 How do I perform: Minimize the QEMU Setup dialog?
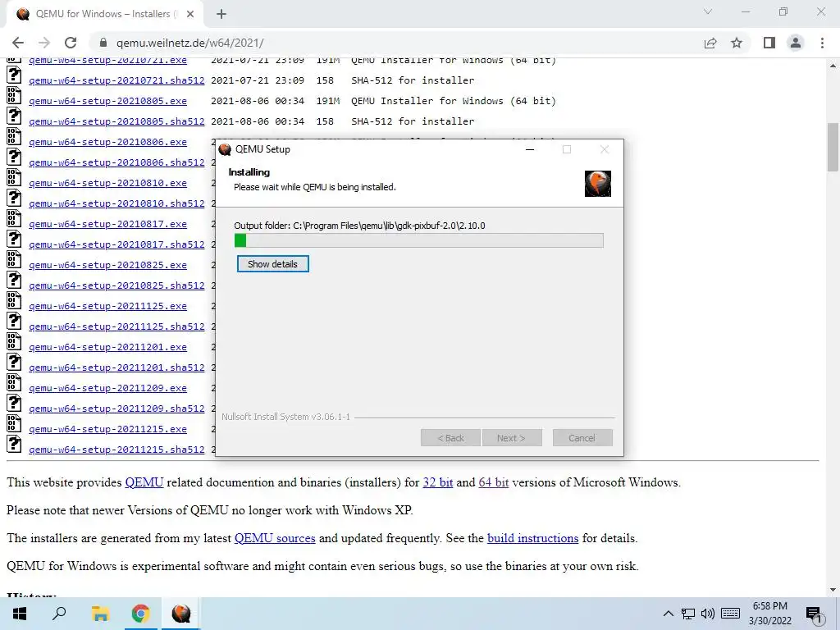click(530, 149)
